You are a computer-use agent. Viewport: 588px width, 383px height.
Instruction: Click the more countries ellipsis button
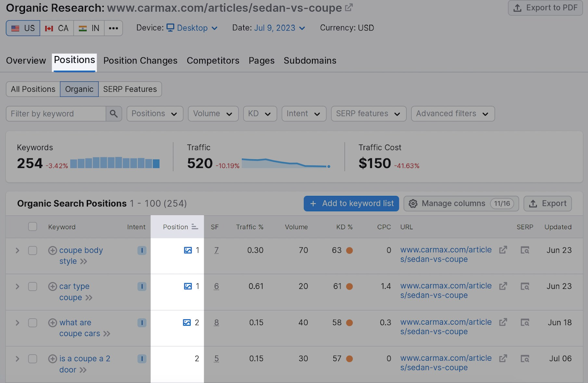click(113, 28)
